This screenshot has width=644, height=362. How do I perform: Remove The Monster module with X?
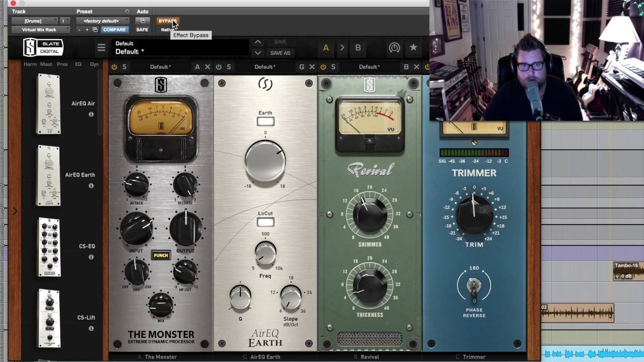click(207, 67)
